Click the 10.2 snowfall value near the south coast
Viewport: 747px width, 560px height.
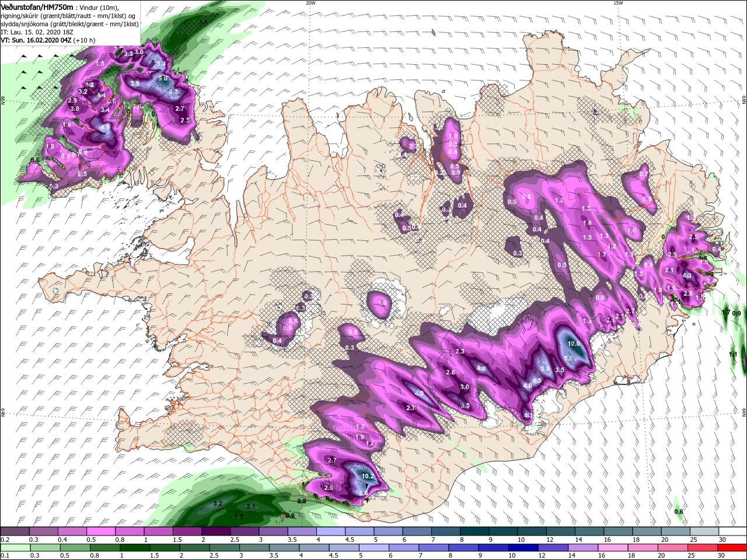(x=367, y=476)
